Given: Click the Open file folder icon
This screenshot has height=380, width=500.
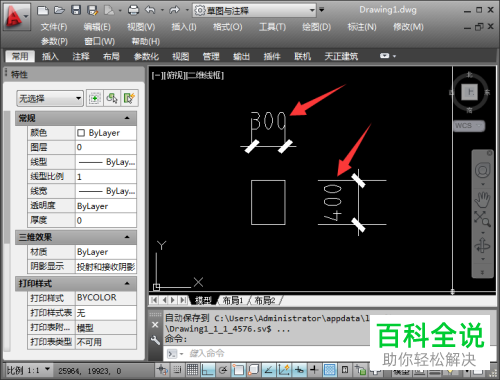Looking at the screenshot, I should click(59, 10).
